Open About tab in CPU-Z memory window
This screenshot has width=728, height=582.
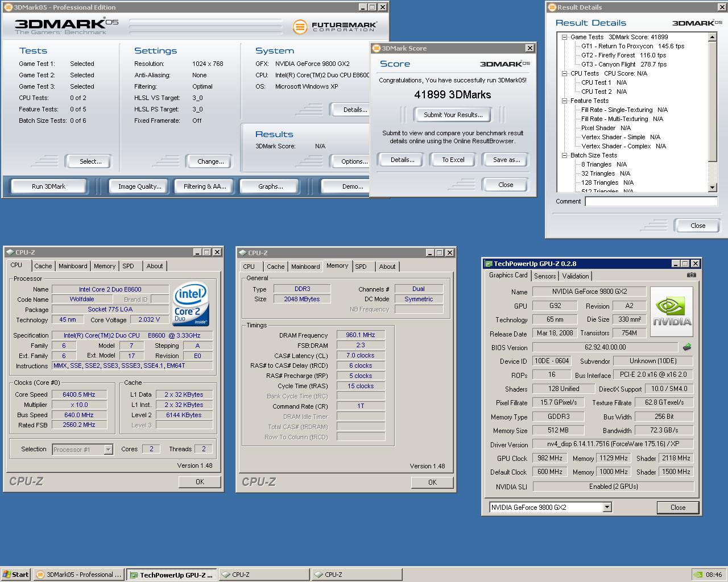(387, 267)
